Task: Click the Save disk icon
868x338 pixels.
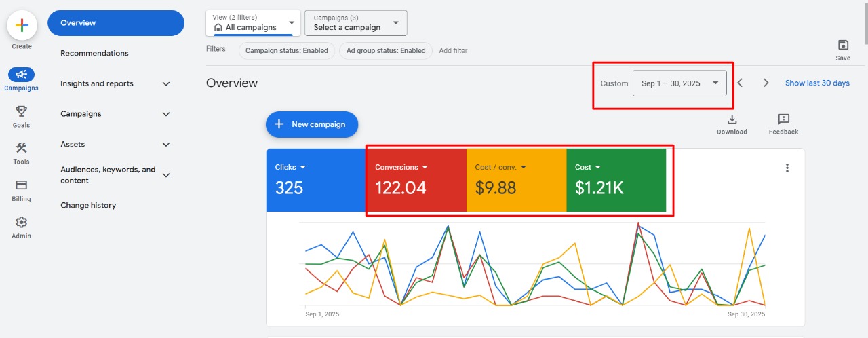Action: point(843,45)
